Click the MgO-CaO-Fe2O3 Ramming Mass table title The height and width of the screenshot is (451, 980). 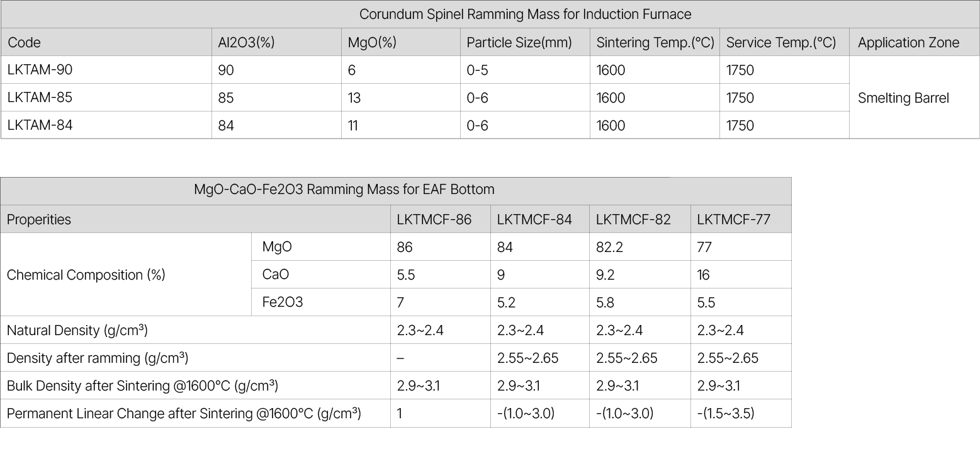(x=344, y=190)
